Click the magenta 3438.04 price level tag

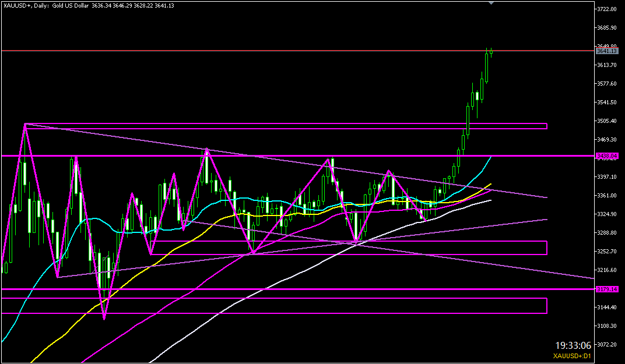[x=606, y=156]
